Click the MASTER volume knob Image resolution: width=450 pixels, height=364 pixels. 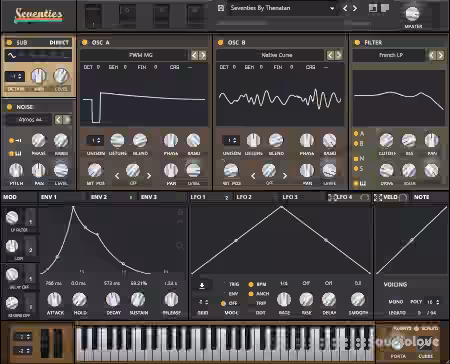(x=413, y=14)
